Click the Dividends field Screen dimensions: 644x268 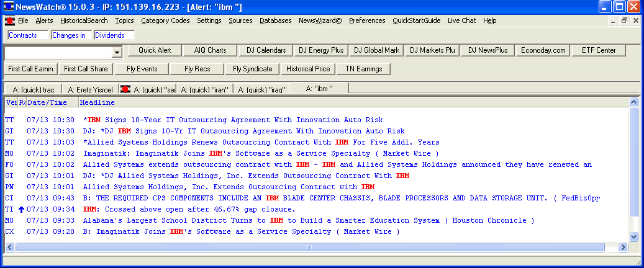tap(114, 35)
